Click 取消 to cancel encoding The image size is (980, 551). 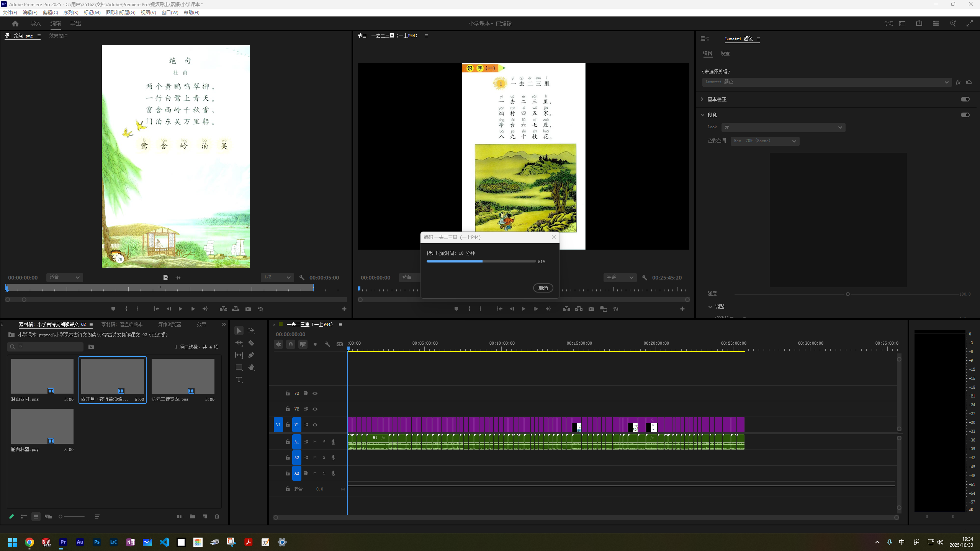pyautogui.click(x=543, y=288)
